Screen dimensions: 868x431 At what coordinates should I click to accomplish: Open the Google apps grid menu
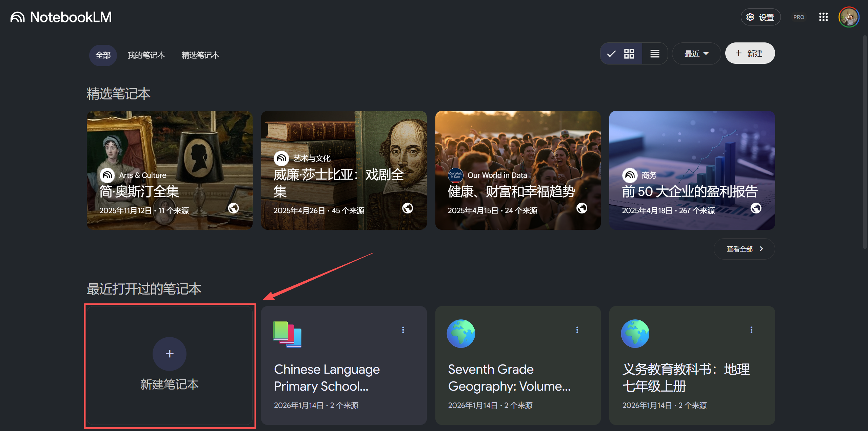coord(824,17)
